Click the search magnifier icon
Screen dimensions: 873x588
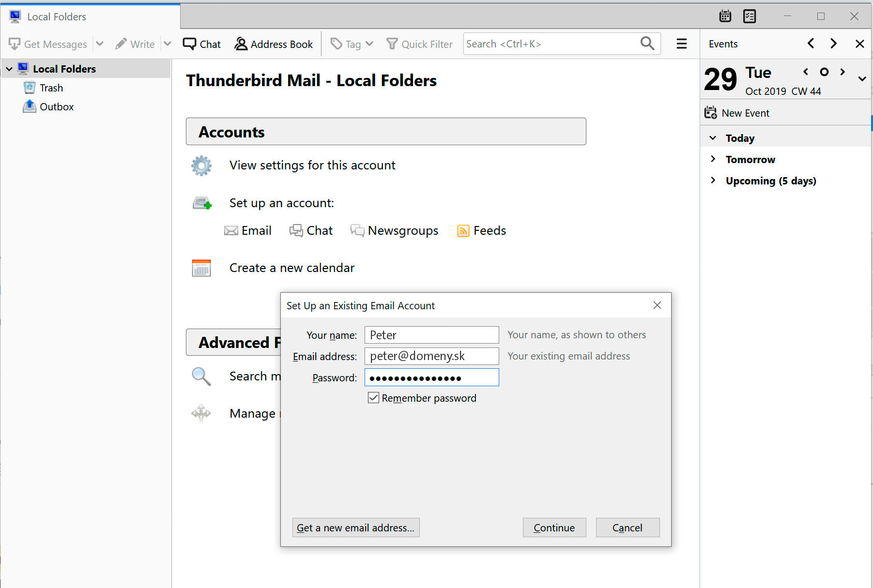[647, 44]
